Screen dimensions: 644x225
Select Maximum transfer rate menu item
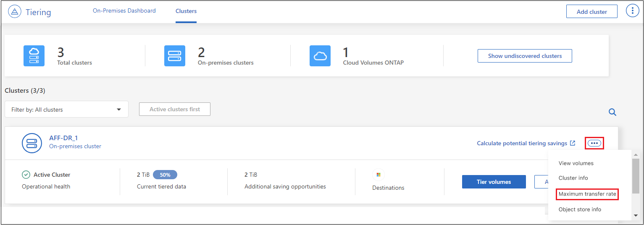pyautogui.click(x=587, y=194)
